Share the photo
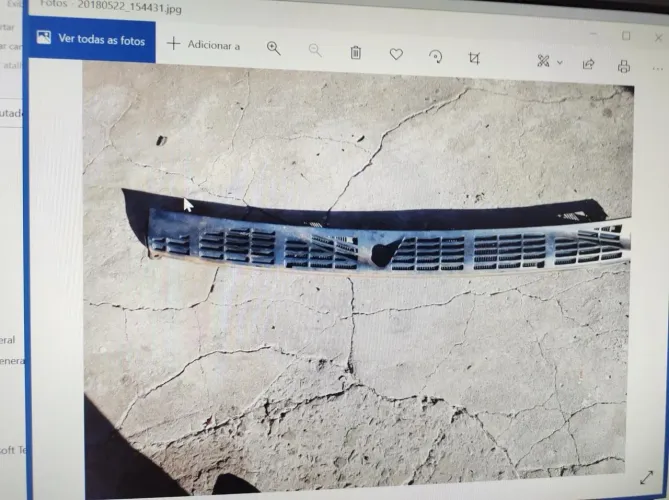Image resolution: width=669 pixels, height=500 pixels. tap(588, 64)
